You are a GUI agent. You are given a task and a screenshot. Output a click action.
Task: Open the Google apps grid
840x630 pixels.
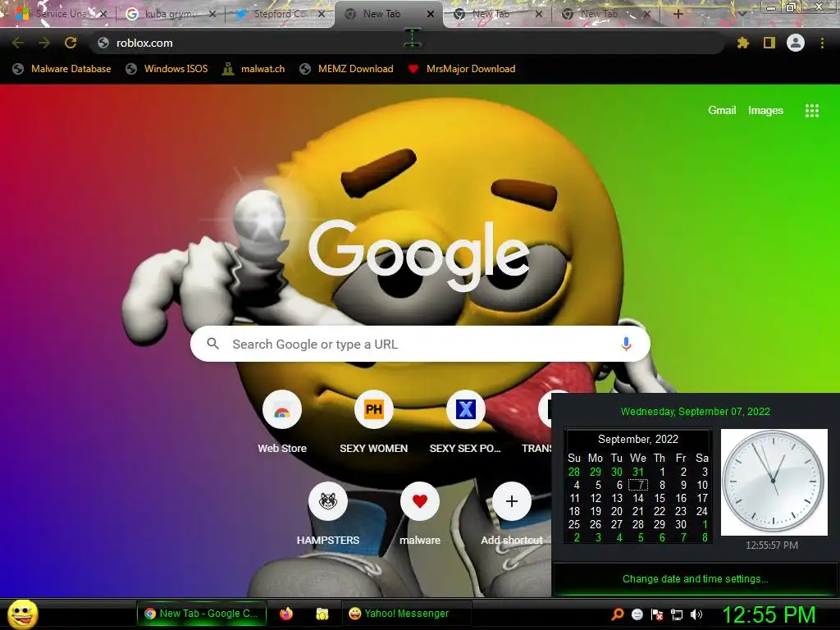(811, 111)
